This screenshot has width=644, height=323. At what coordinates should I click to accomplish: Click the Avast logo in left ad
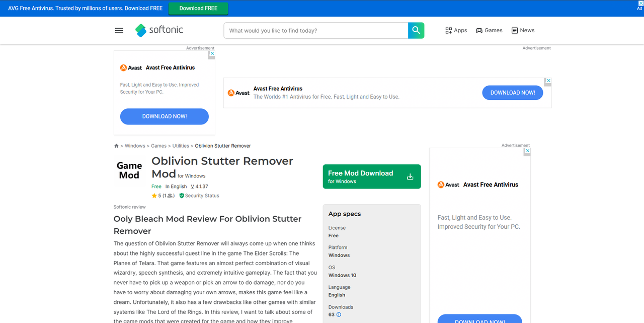[x=131, y=68]
